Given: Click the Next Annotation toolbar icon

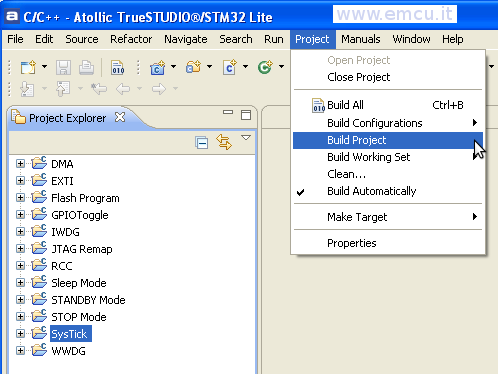Looking at the screenshot, I should click(x=27, y=89).
